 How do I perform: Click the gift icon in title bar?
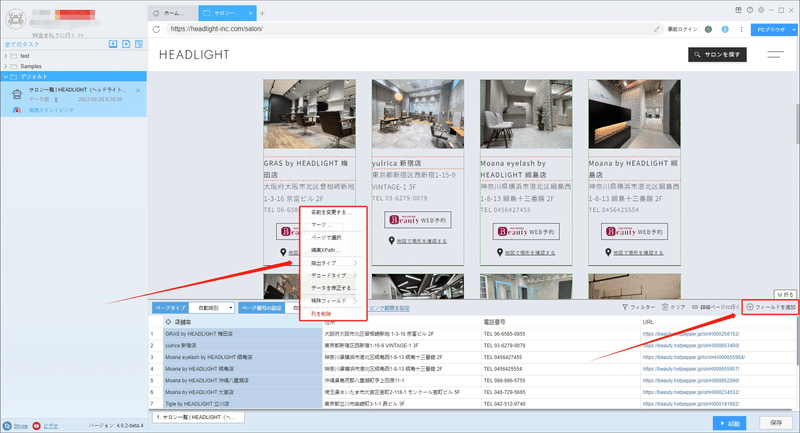pos(738,10)
